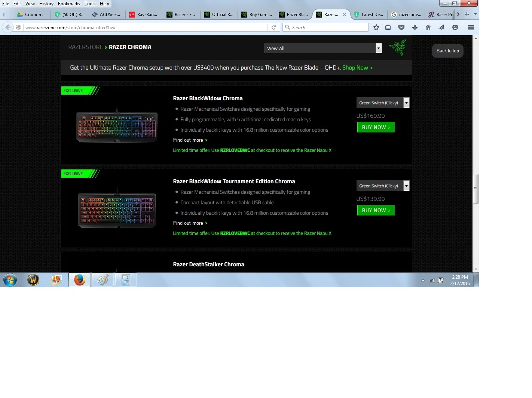The image size is (532, 398).
Task: Open the View menu
Action: click(x=30, y=4)
